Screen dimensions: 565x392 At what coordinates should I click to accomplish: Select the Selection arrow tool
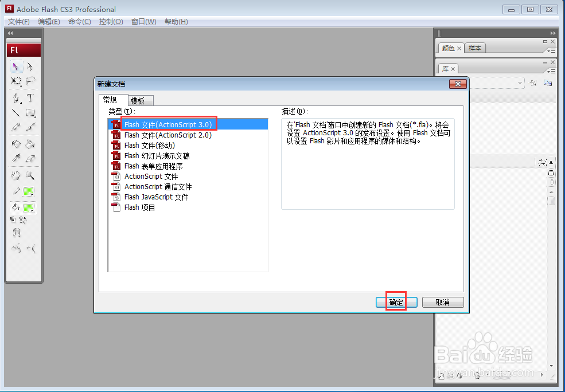click(16, 66)
